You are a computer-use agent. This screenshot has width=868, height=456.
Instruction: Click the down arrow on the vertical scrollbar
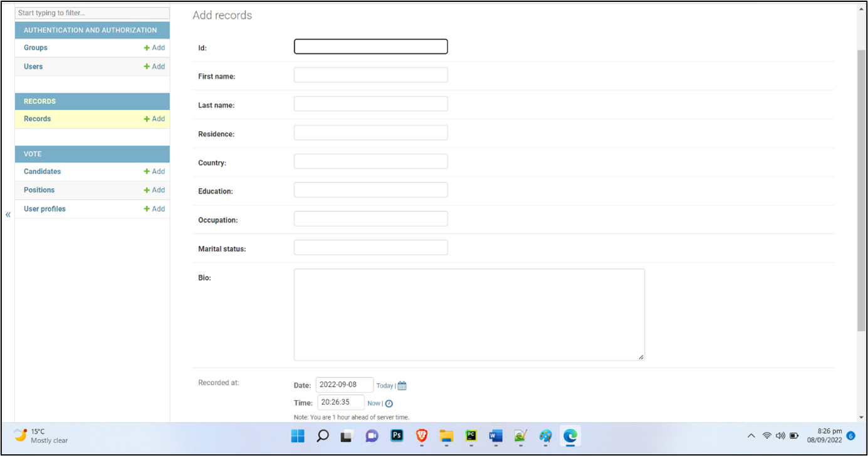tap(860, 417)
